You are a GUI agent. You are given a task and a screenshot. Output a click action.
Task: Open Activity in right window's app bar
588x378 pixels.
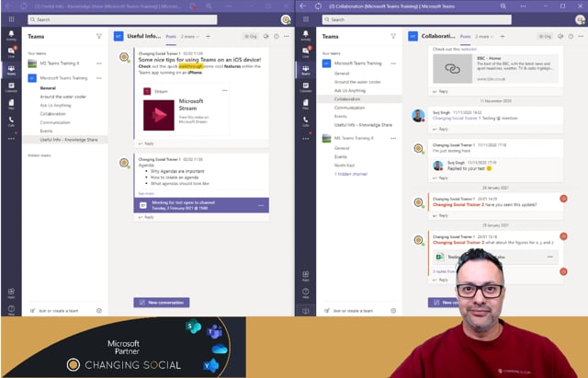[306, 35]
